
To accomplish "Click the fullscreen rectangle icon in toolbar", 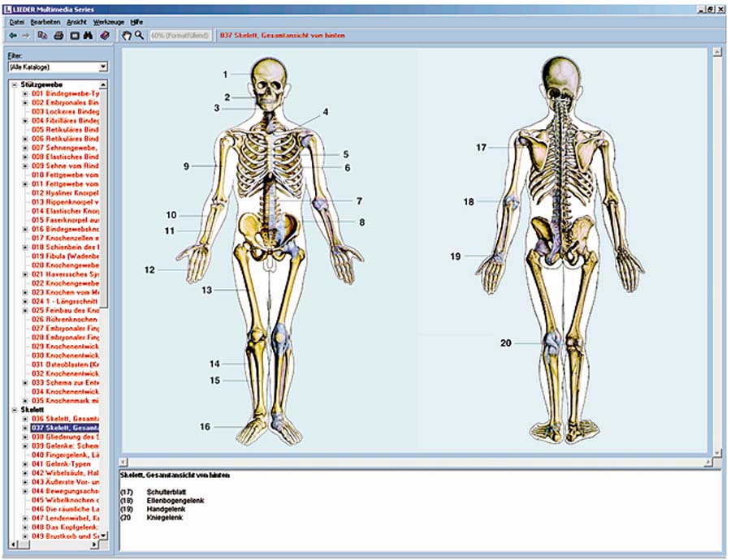I will (x=74, y=36).
